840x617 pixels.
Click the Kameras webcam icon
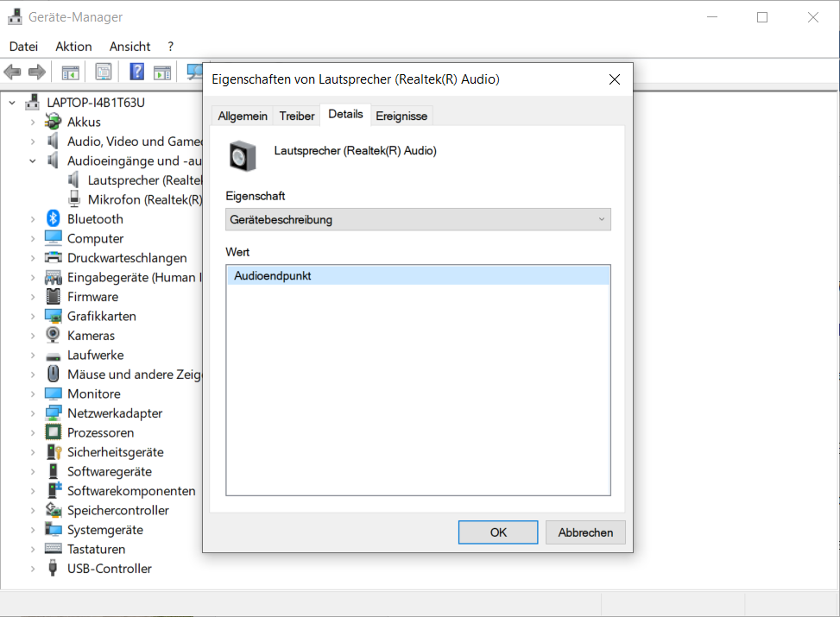click(53, 335)
